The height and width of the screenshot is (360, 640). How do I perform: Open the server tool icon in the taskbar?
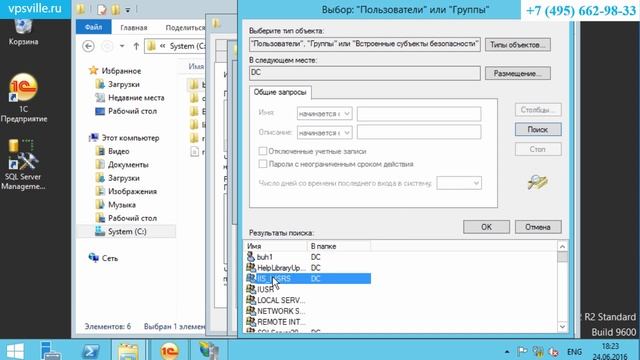click(x=208, y=351)
